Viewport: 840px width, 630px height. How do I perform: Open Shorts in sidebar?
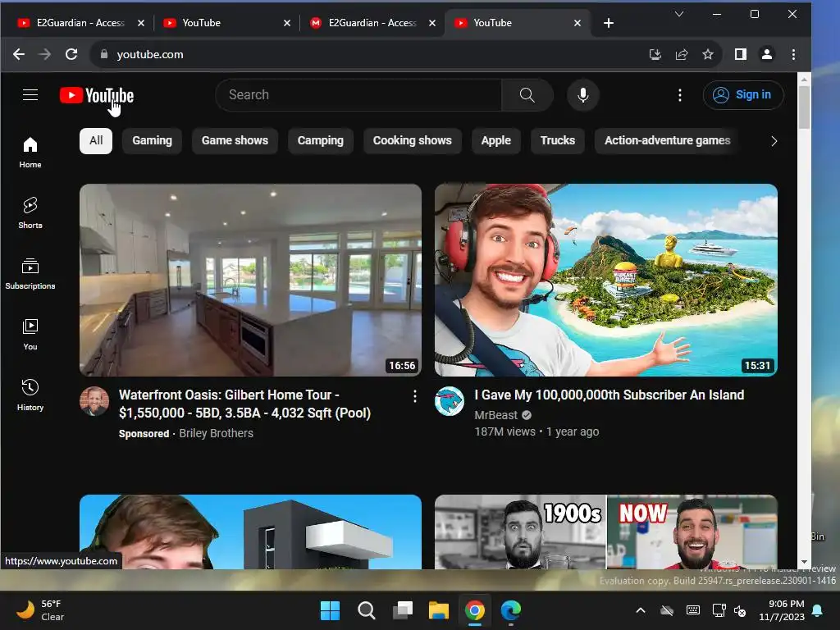click(30, 213)
